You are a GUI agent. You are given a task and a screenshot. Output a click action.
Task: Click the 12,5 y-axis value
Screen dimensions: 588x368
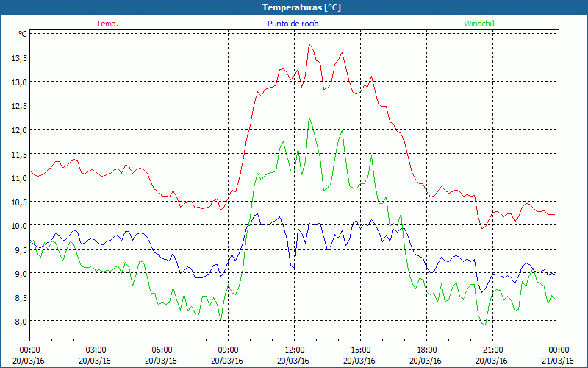(x=18, y=106)
